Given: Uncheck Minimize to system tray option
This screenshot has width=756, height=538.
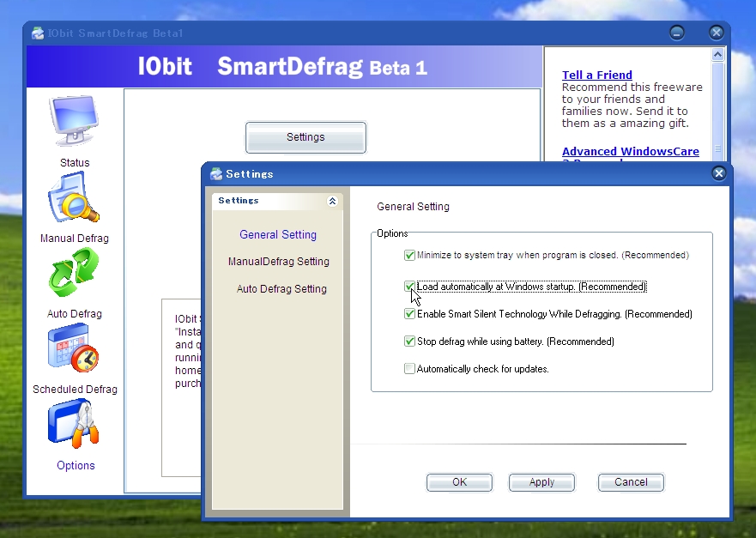Looking at the screenshot, I should coord(409,255).
